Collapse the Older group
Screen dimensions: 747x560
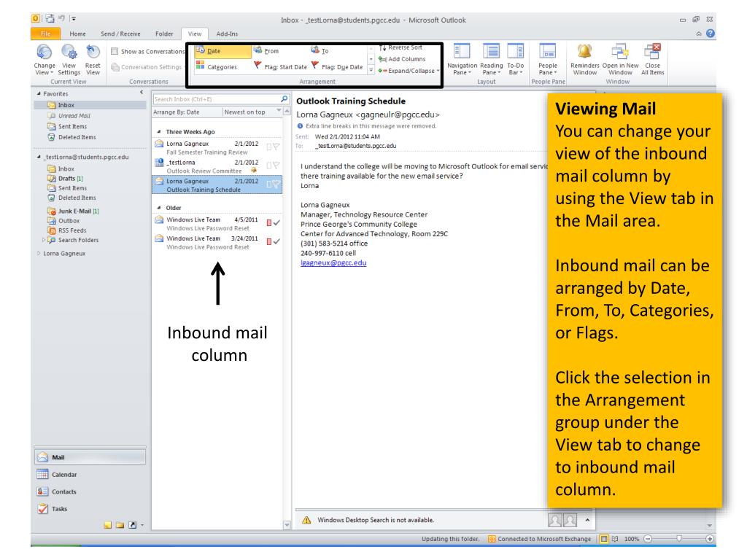[159, 208]
